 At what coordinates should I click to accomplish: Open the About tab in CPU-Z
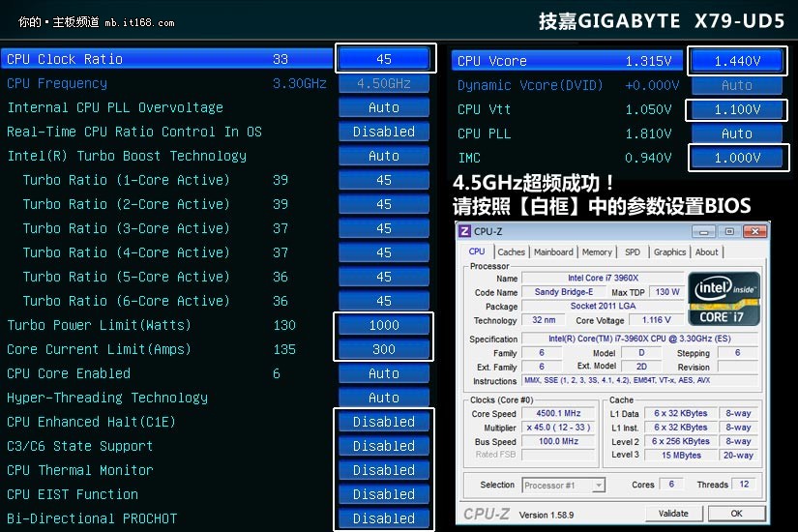pyautogui.click(x=707, y=251)
